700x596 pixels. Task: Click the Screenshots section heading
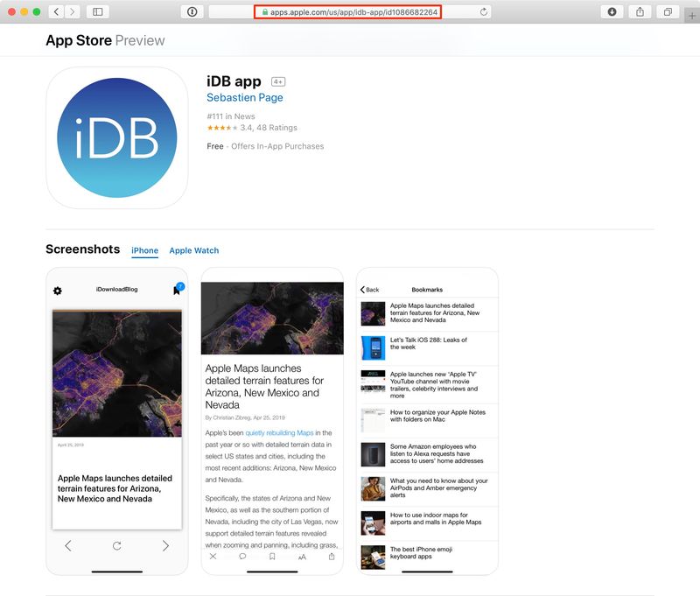point(82,249)
